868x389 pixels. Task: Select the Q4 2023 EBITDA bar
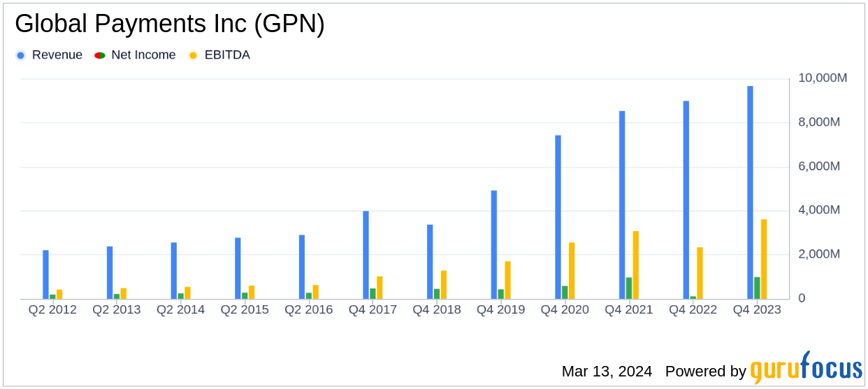764,259
